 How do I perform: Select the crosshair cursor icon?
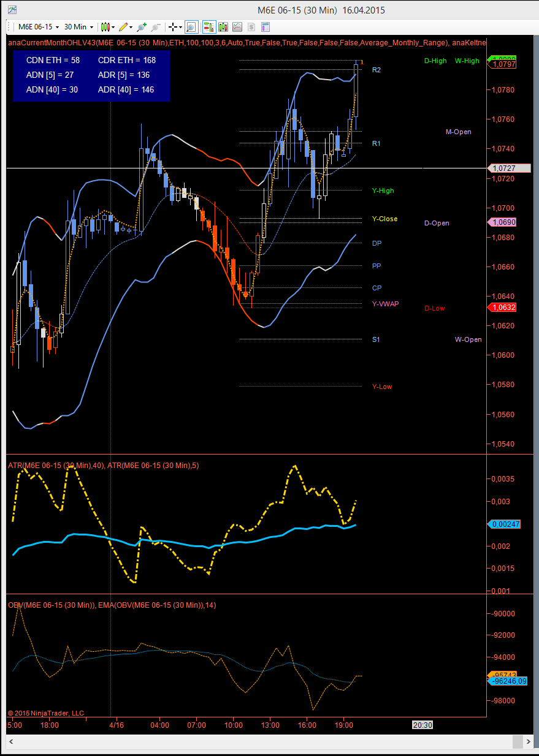pos(173,27)
